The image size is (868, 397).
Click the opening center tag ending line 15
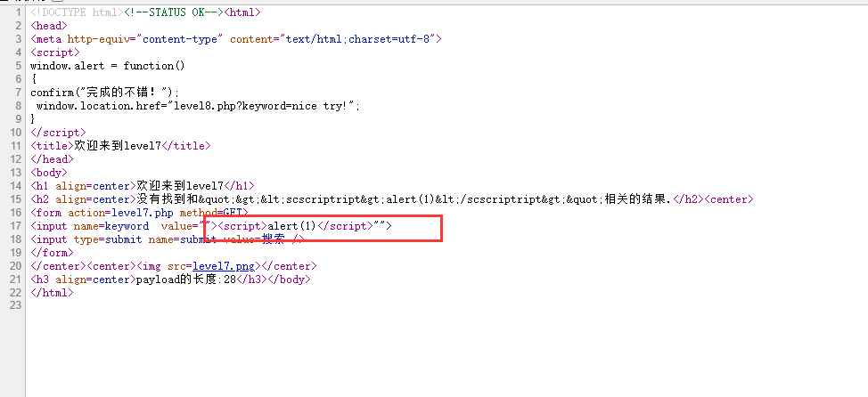click(x=729, y=199)
